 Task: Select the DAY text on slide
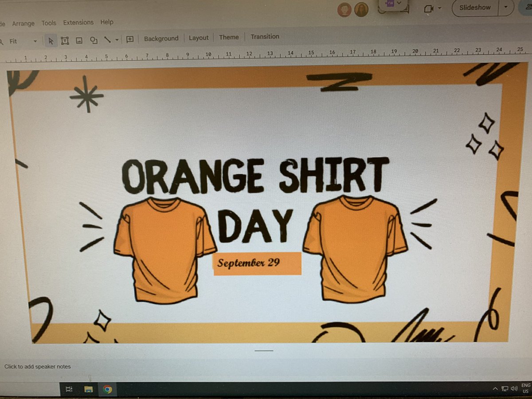pyautogui.click(x=255, y=225)
